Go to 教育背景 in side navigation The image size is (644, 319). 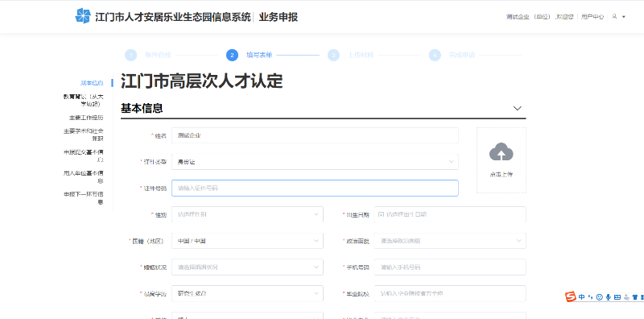coord(84,101)
